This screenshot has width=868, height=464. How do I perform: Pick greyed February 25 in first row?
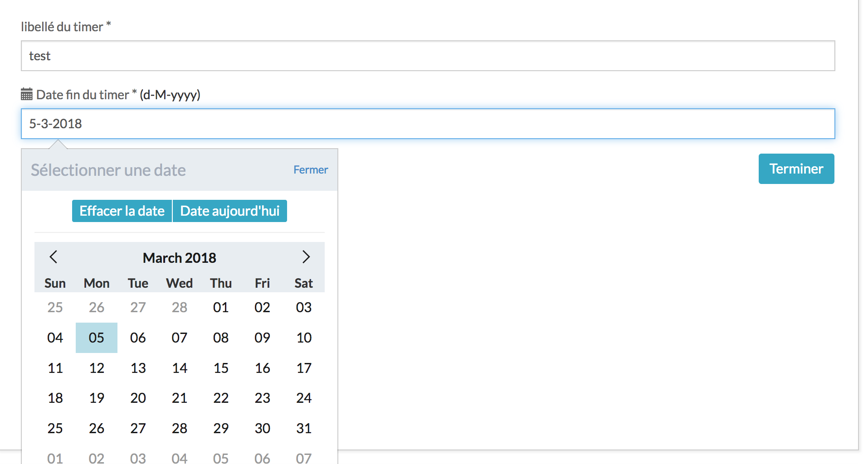click(x=55, y=307)
